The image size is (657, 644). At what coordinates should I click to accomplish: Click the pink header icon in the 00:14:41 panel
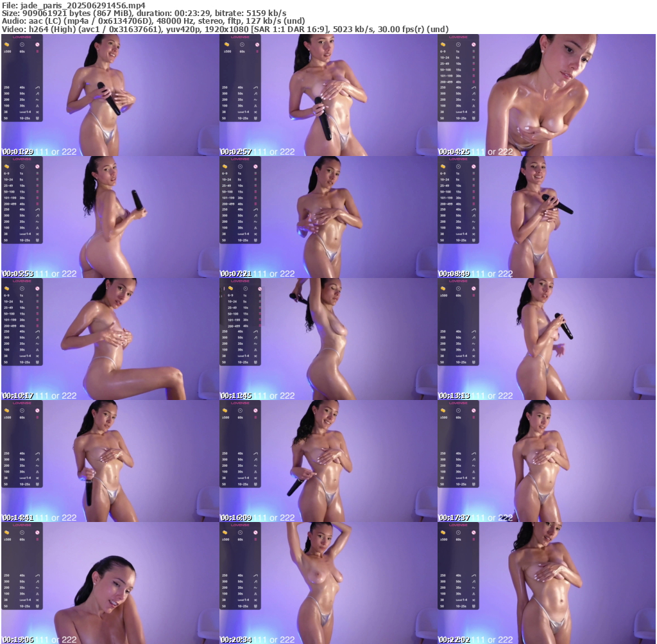pyautogui.click(x=37, y=410)
